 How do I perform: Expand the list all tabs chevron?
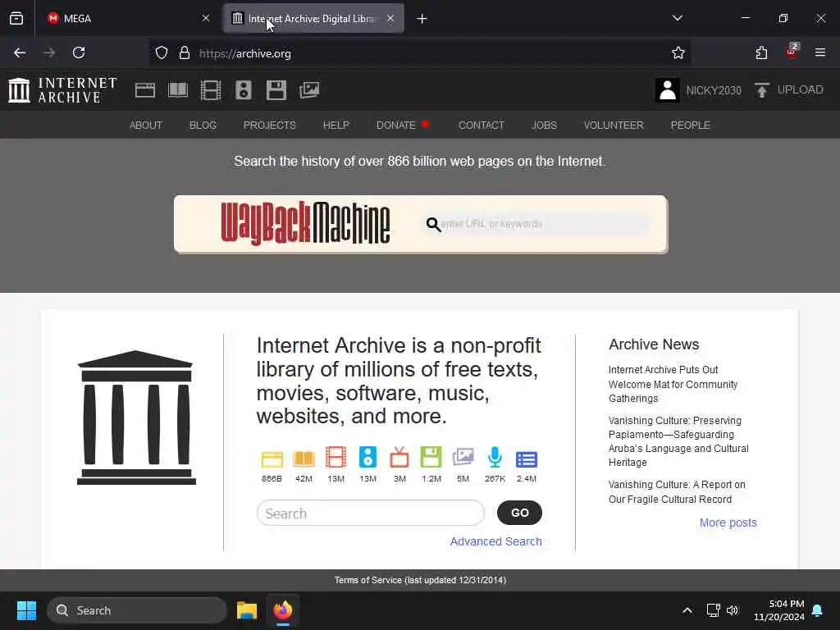(677, 18)
